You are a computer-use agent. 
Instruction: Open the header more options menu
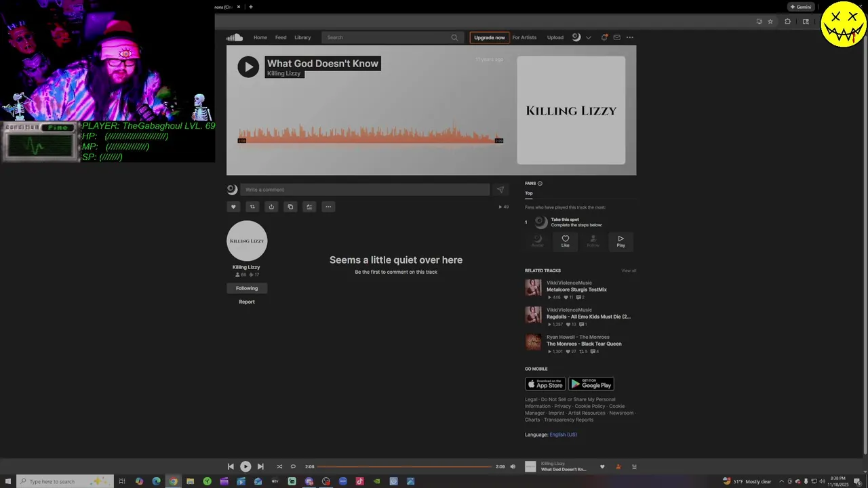(630, 37)
